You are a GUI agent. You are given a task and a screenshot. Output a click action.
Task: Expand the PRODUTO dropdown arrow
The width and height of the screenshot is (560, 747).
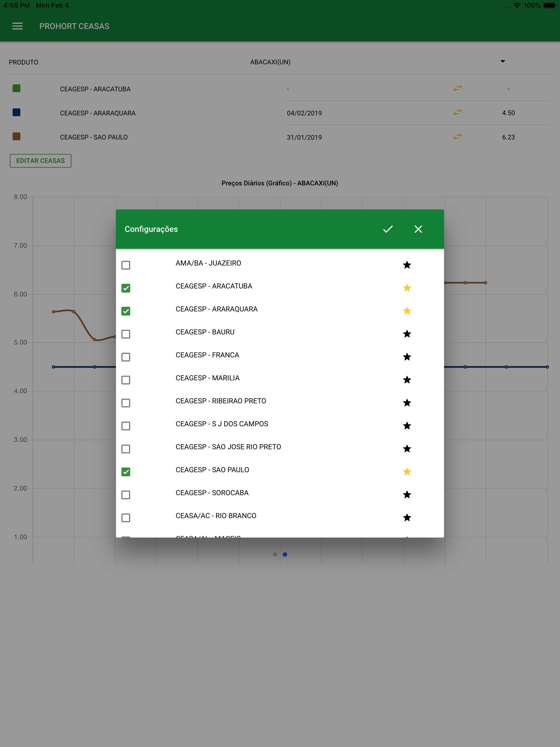coord(502,62)
